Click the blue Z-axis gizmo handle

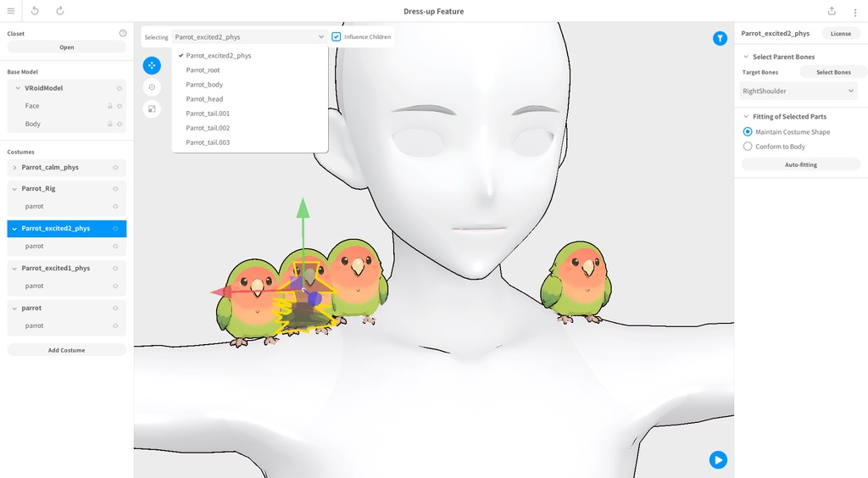click(x=314, y=298)
